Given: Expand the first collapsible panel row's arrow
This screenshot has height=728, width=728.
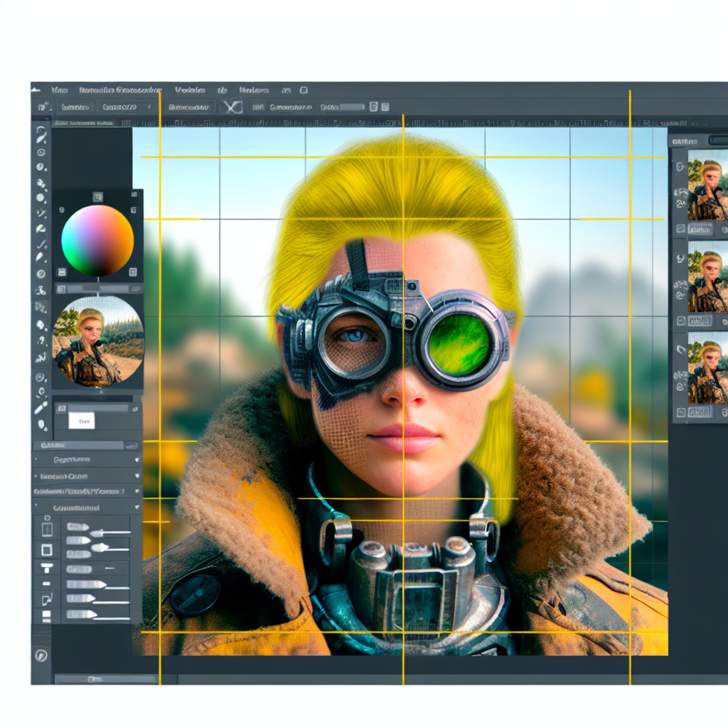Looking at the screenshot, I should (136, 460).
